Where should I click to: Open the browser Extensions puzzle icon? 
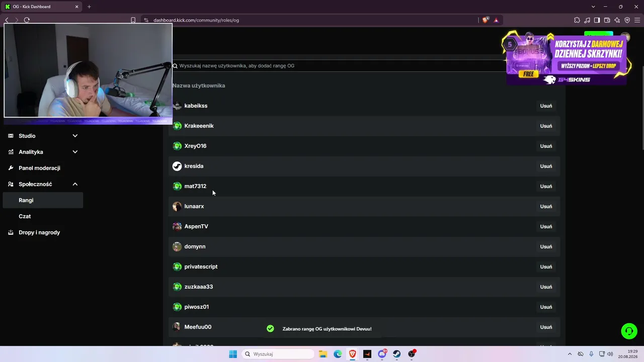click(577, 20)
